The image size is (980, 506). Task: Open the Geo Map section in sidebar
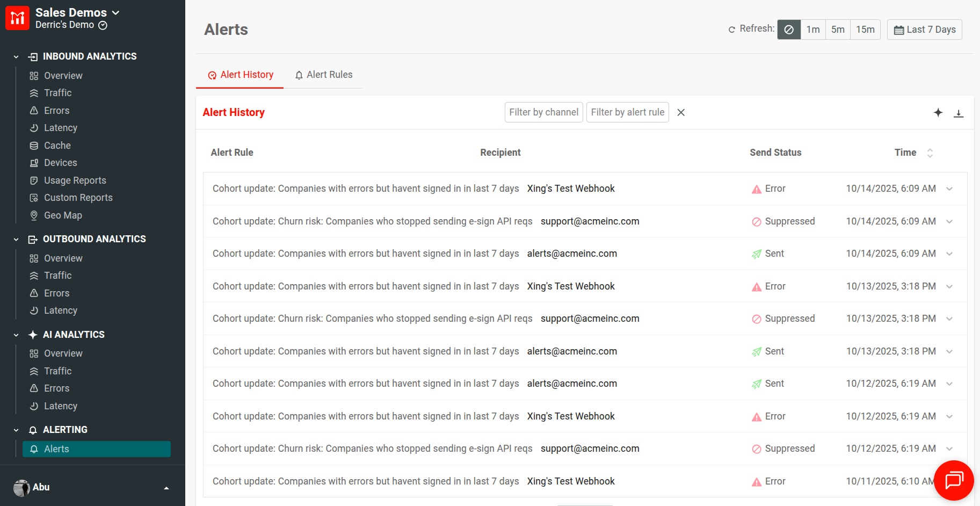click(x=63, y=215)
